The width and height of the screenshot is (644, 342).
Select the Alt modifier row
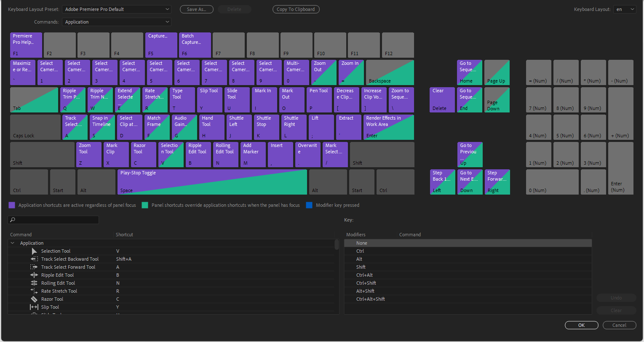pos(468,259)
